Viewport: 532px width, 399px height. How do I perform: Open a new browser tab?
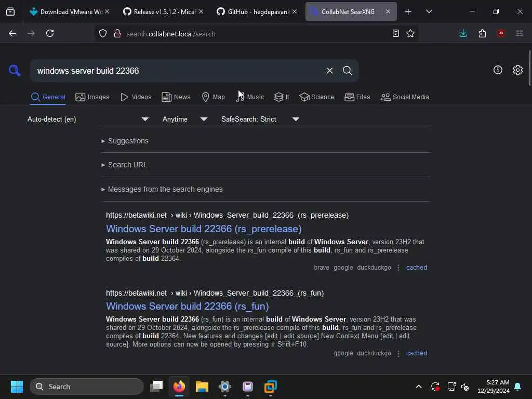(408, 12)
